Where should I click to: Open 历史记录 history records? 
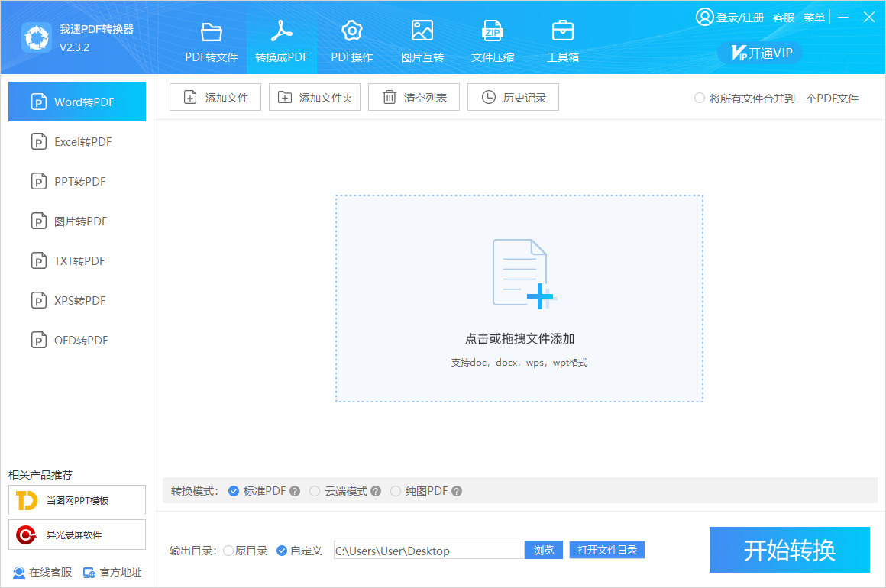(x=513, y=98)
